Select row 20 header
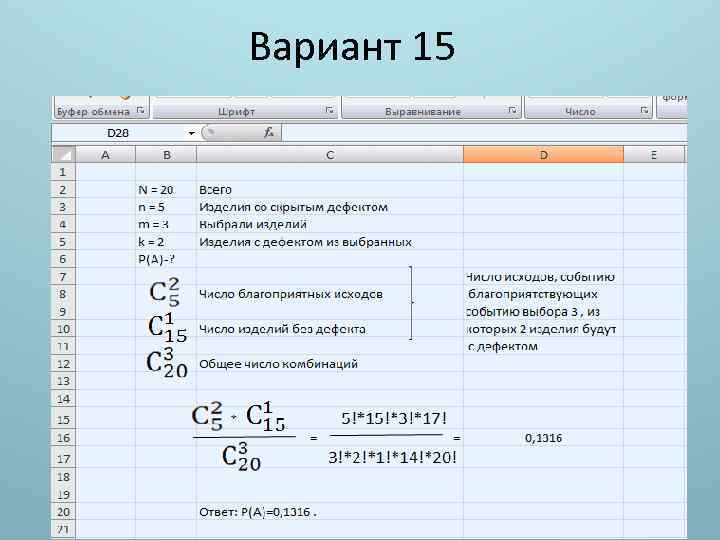Screen dimensions: 720x540 [63, 512]
